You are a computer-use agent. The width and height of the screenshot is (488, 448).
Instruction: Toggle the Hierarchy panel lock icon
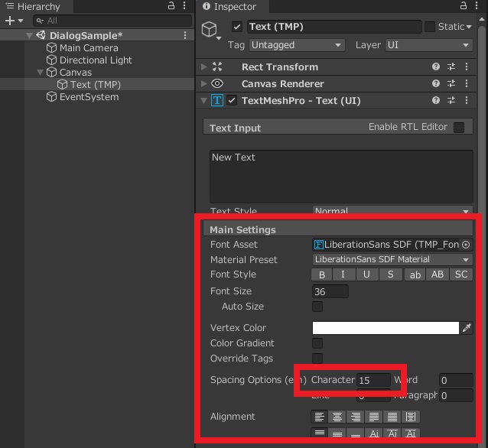(x=171, y=5)
